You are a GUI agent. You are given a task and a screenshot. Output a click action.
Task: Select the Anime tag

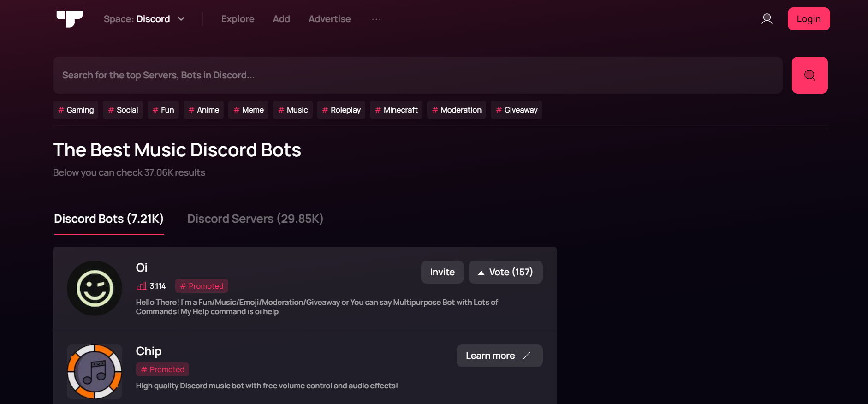[x=203, y=110]
